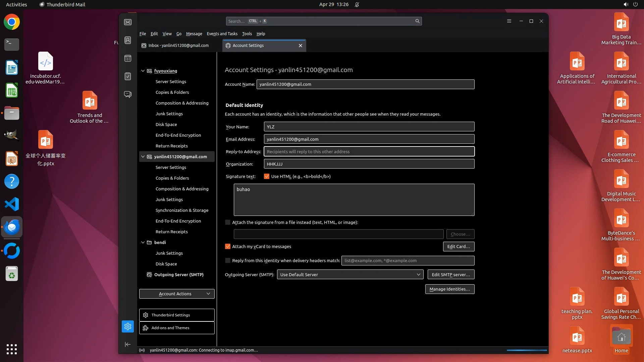The width and height of the screenshot is (644, 362).
Task: Uncheck the Use HTML signature checkbox
Action: [267, 176]
